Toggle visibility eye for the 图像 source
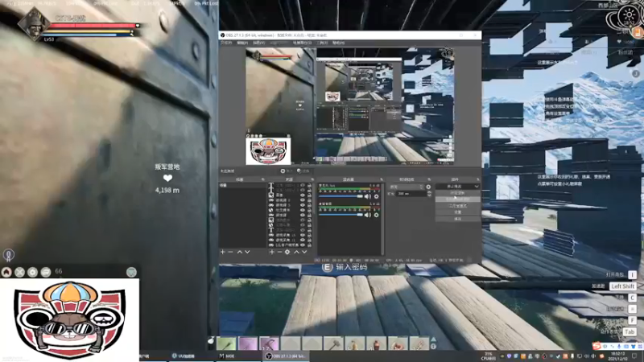The height and width of the screenshot is (362, 644). tap(303, 195)
